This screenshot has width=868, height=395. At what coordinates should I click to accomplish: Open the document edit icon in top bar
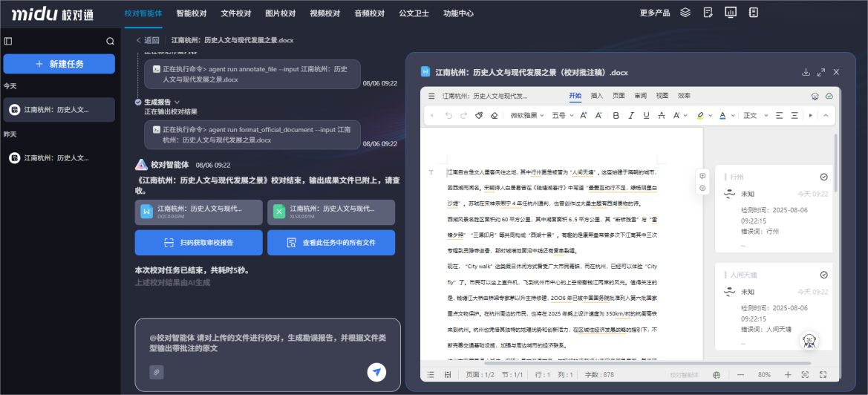pyautogui.click(x=708, y=12)
